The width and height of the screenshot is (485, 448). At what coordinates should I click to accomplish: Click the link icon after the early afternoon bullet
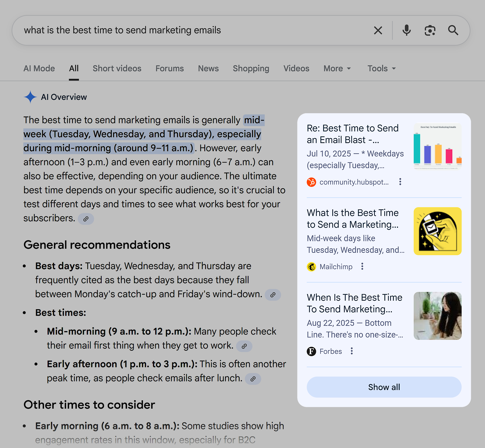tap(253, 379)
